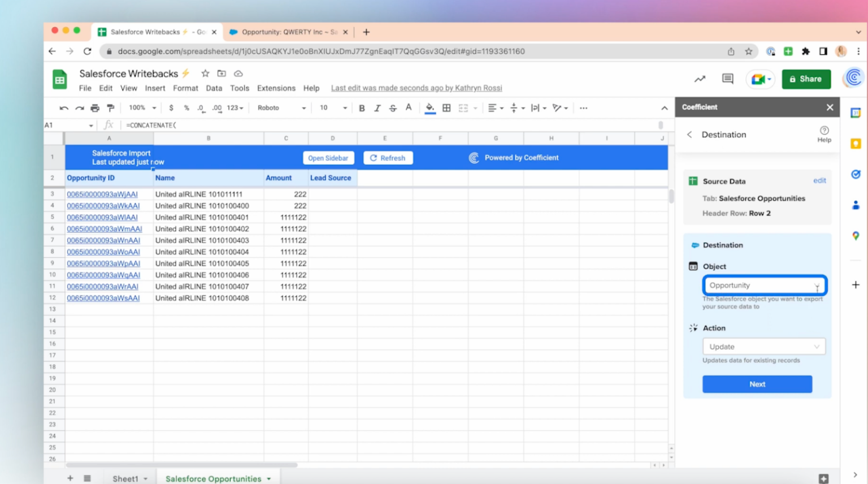Click the add sheet plus icon
The height and width of the screenshot is (484, 868).
click(x=70, y=478)
